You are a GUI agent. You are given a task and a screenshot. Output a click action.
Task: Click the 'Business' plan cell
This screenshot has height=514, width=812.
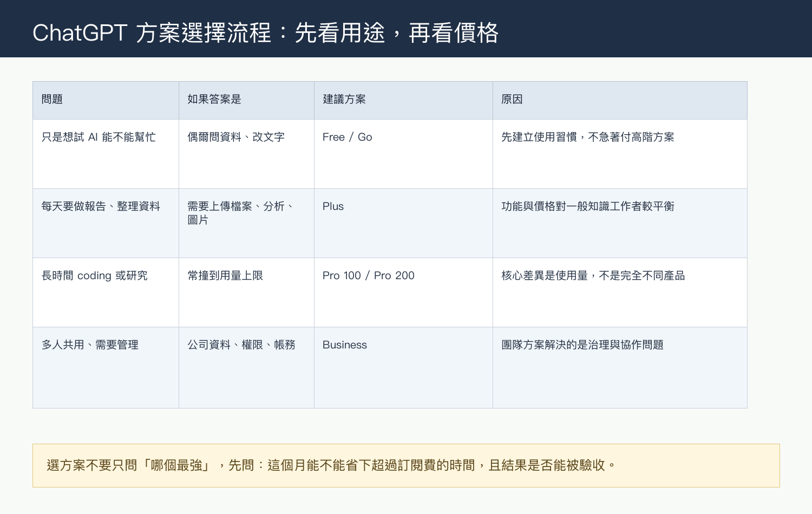[403, 367]
